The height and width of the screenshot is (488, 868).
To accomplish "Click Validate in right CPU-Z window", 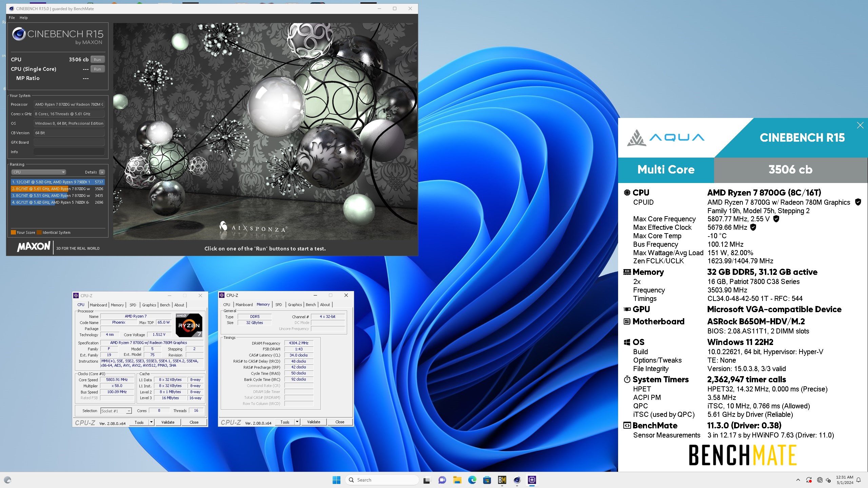I will (x=314, y=422).
